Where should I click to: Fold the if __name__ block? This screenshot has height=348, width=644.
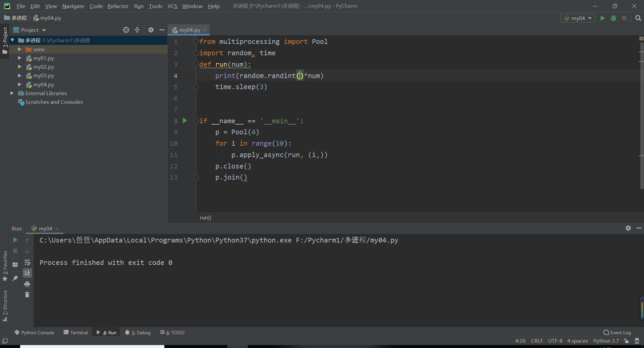tap(196, 121)
